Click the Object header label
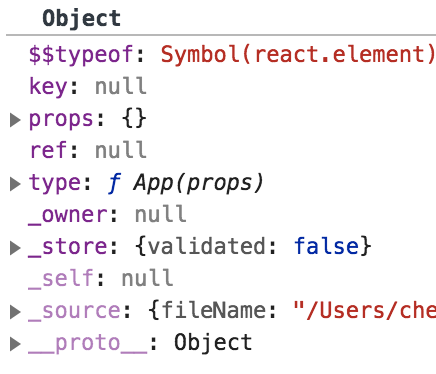Viewport: 436px width, 374px height. (x=82, y=18)
